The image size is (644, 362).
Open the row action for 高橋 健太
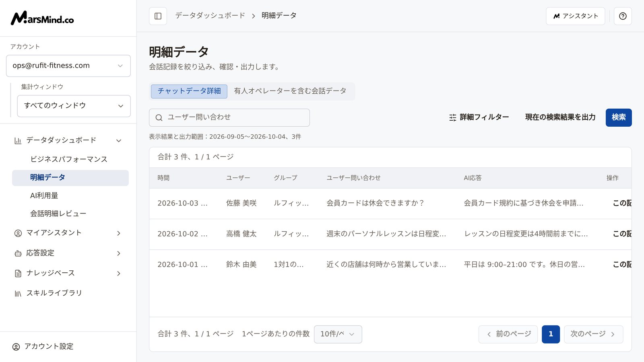coord(622,234)
